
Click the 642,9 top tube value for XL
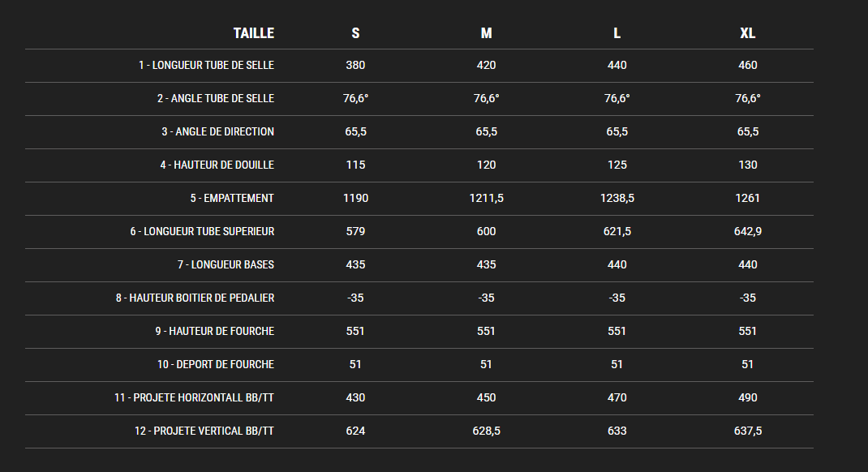tap(747, 231)
